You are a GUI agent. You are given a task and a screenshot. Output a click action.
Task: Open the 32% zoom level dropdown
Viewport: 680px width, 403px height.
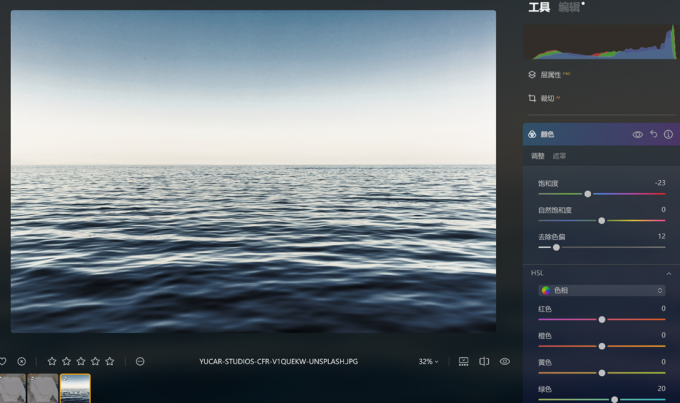pyautogui.click(x=428, y=361)
